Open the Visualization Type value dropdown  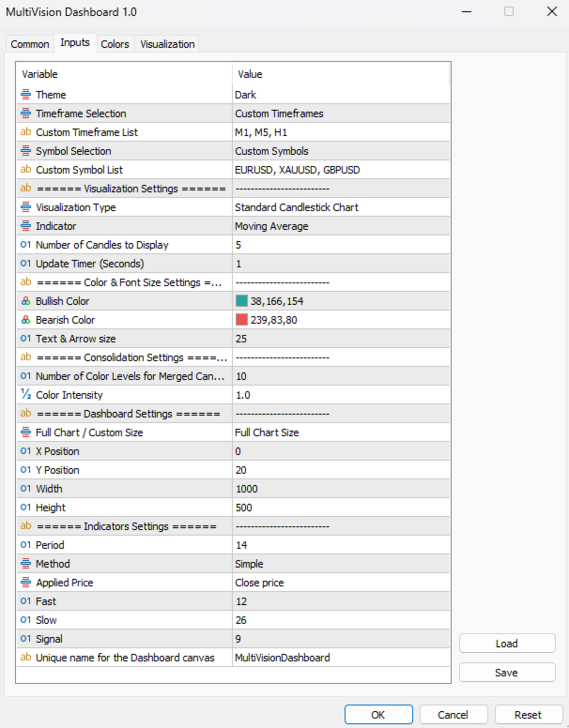click(340, 207)
